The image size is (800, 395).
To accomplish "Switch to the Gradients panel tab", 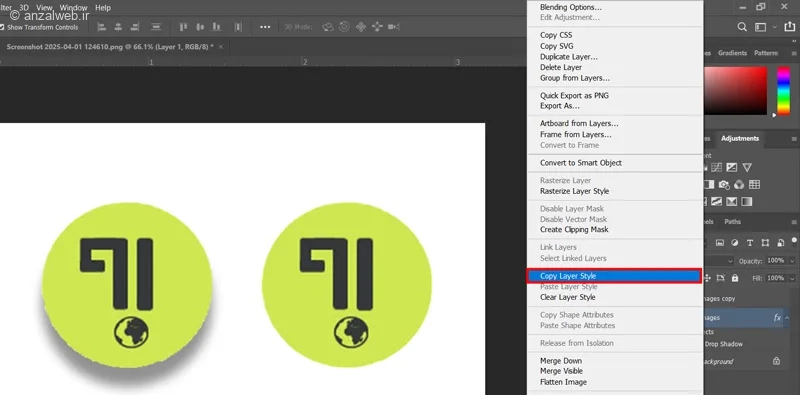I will [732, 53].
